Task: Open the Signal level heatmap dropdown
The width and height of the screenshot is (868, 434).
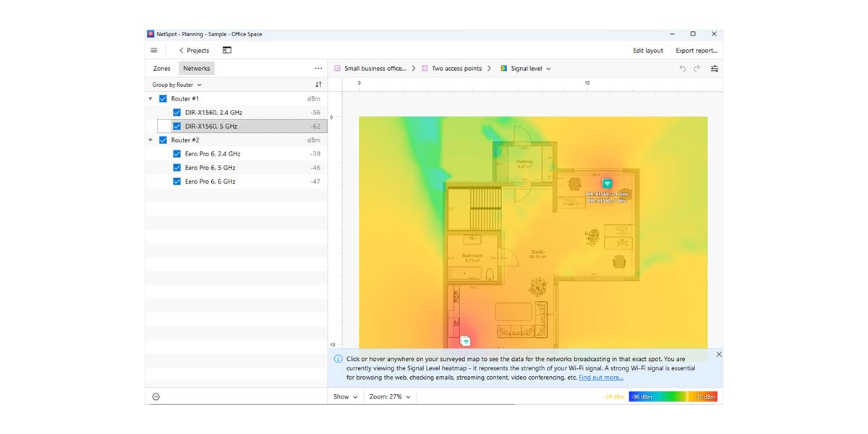Action: (x=526, y=69)
